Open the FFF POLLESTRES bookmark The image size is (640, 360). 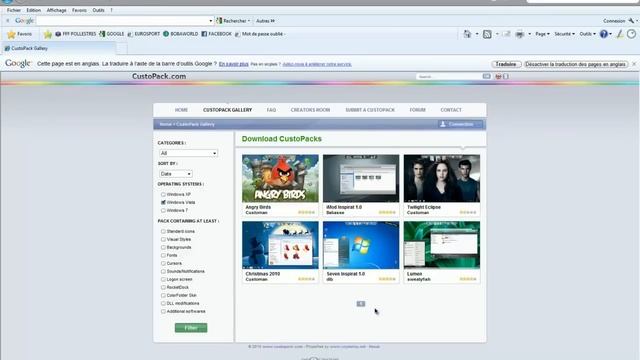pos(76,34)
